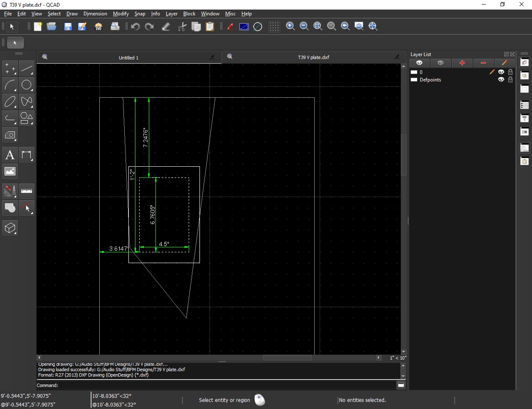The image size is (532, 409).
Task: Open the Circle tools
Action: pyautogui.click(x=27, y=85)
